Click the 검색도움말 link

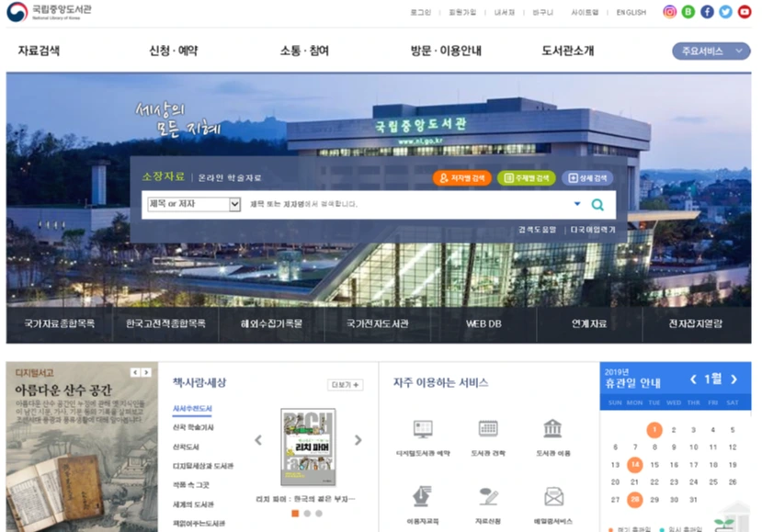[537, 230]
